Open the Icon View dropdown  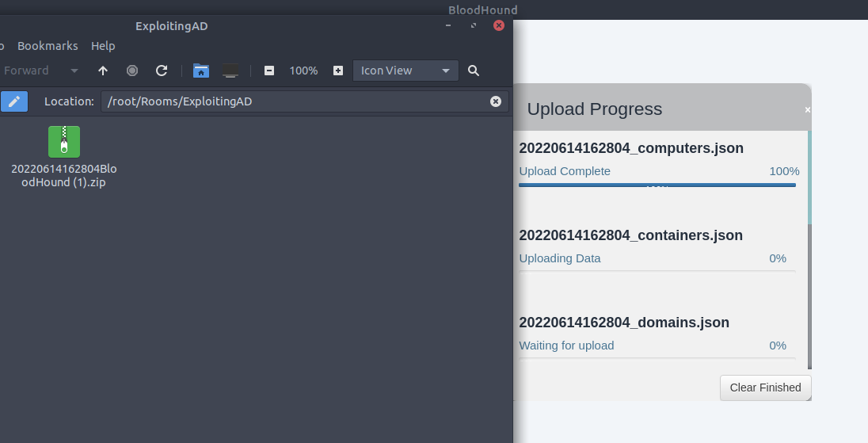coord(405,71)
